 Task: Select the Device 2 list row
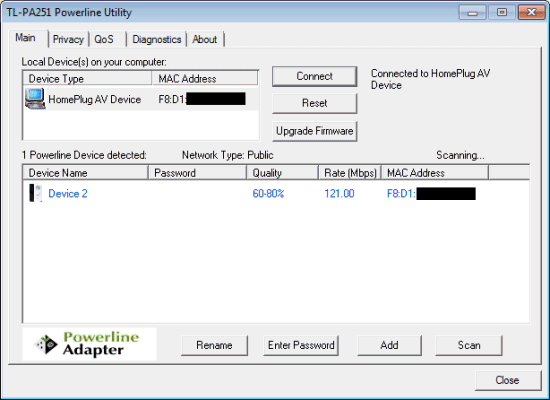[x=276, y=193]
